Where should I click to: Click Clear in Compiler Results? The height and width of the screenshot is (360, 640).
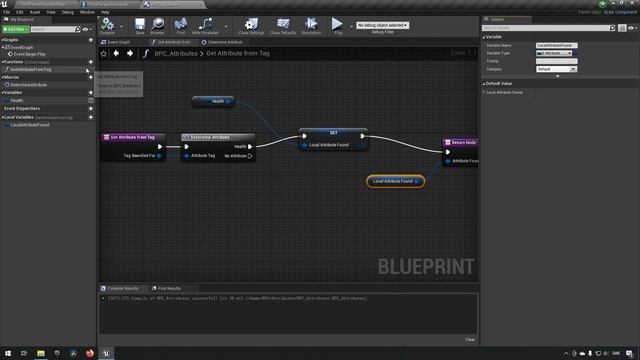(x=470, y=340)
